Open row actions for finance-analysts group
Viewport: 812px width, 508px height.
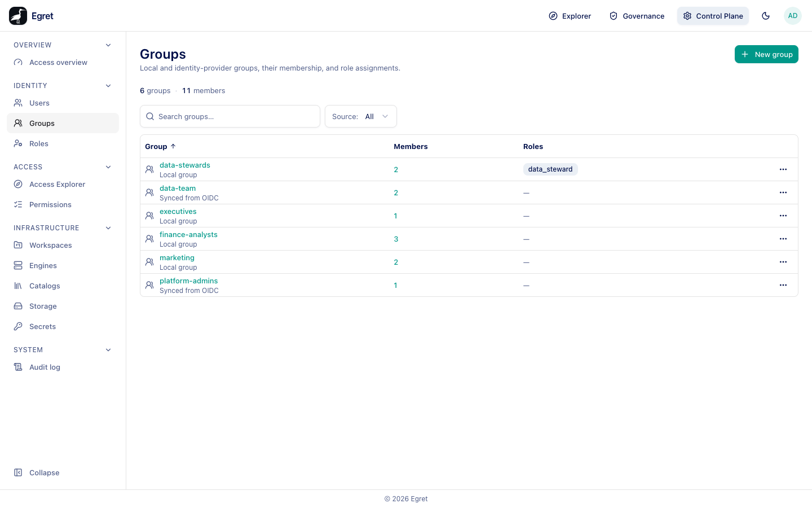[783, 239]
